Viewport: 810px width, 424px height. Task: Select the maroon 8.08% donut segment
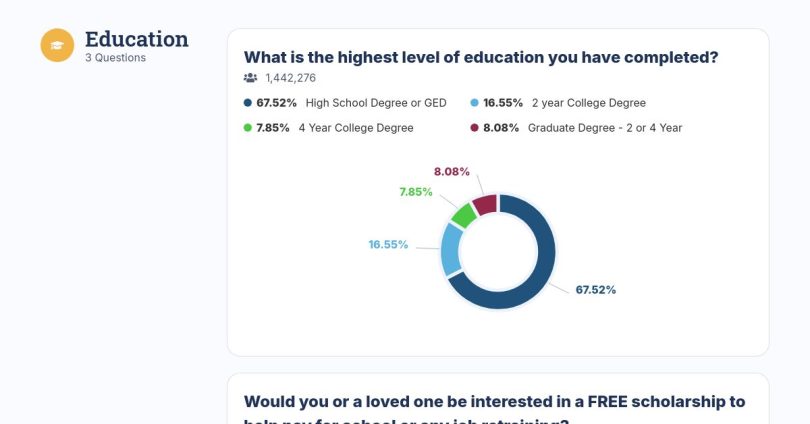[486, 205]
